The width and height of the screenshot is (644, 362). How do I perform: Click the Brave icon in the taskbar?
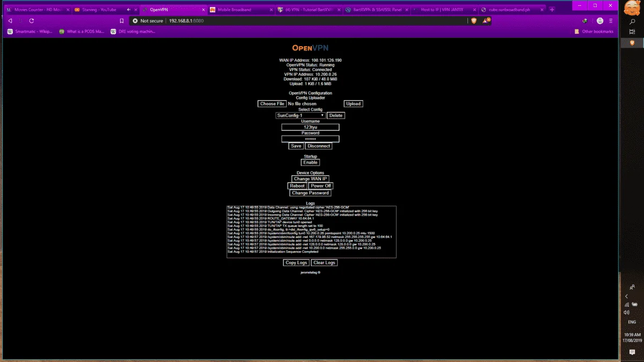coord(632,42)
